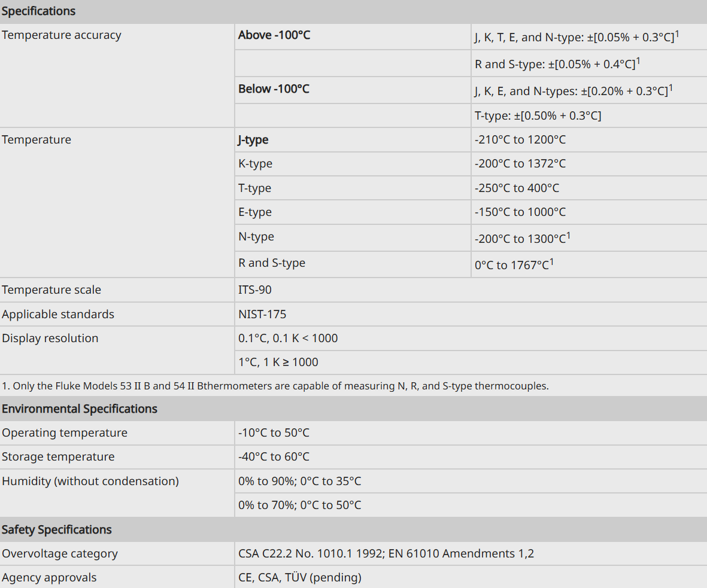
Task: Click the Humidity (without condensation) label
Action: coord(90,481)
